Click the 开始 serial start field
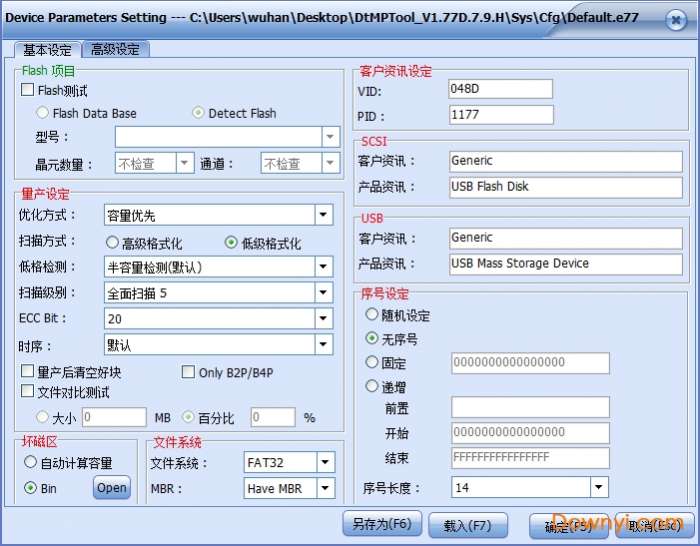 [x=530, y=432]
